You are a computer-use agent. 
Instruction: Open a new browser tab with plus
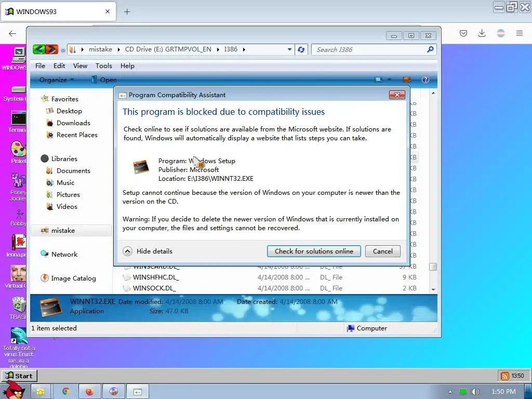tap(127, 12)
